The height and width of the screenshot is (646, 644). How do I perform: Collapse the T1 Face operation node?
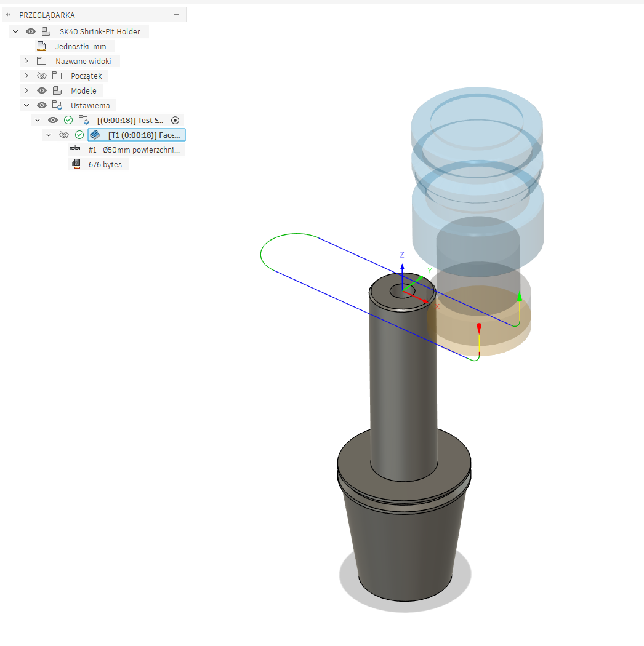pyautogui.click(x=49, y=135)
